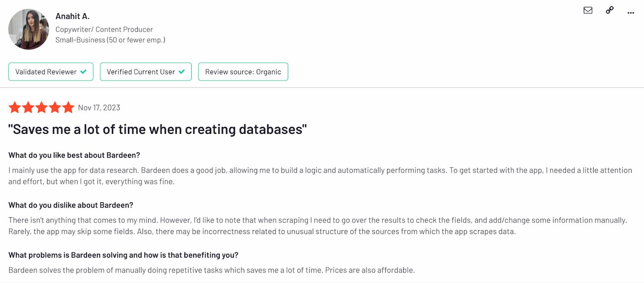This screenshot has width=644, height=283.
Task: Copy review link via chain icon
Action: (609, 10)
